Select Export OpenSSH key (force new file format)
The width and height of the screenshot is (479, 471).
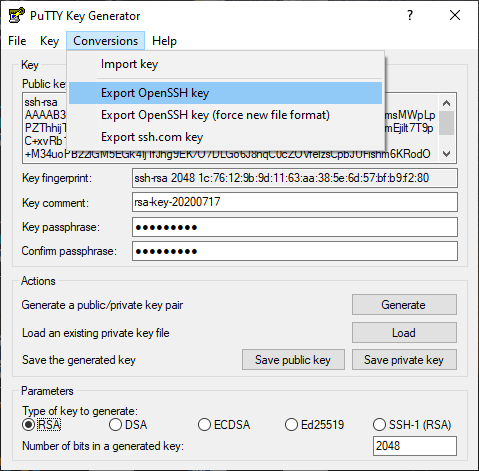[x=225, y=115]
